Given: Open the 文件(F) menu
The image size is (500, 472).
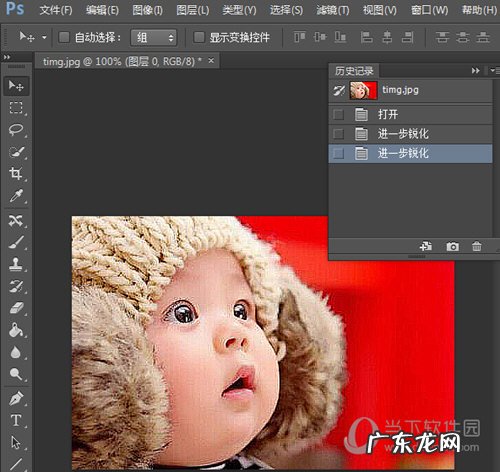Looking at the screenshot, I should point(56,10).
